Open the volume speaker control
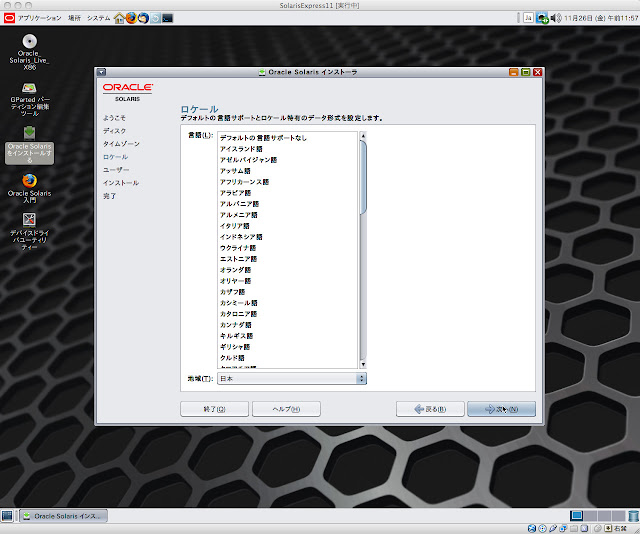Viewport: 640px width, 534px height. pyautogui.click(x=556, y=18)
